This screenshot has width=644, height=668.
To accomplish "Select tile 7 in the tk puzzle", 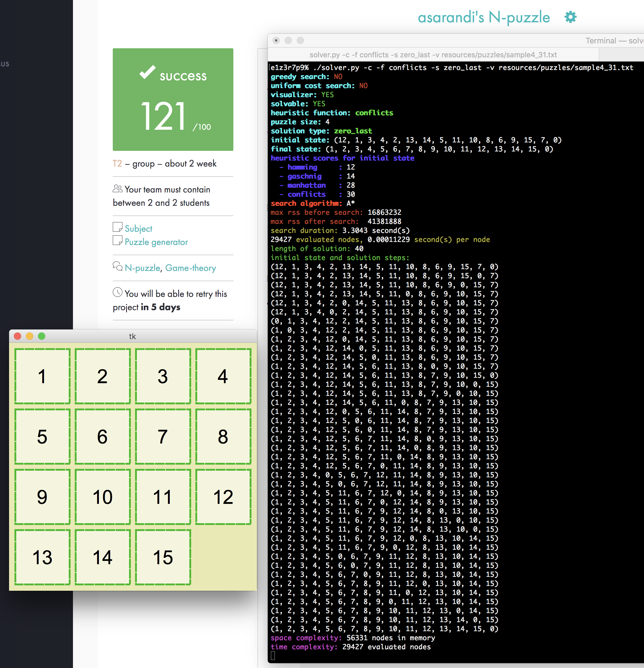I will point(163,436).
